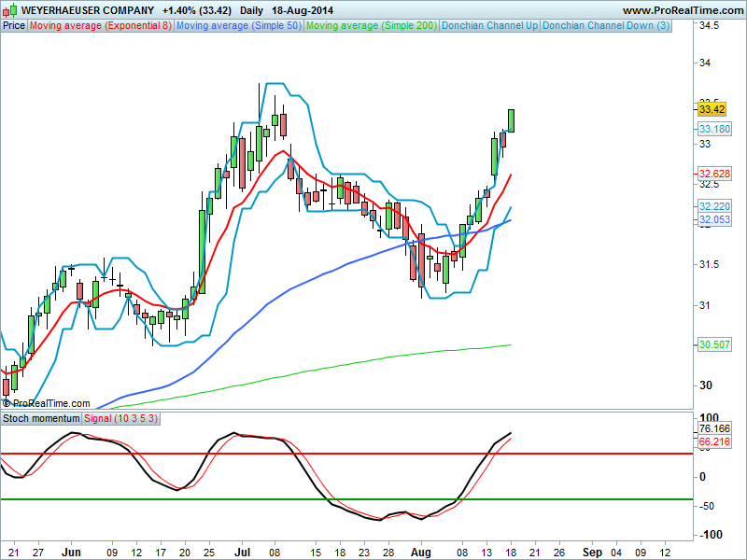Image resolution: width=747 pixels, height=560 pixels.
Task: Select the Price legend label
Action: tap(14, 26)
